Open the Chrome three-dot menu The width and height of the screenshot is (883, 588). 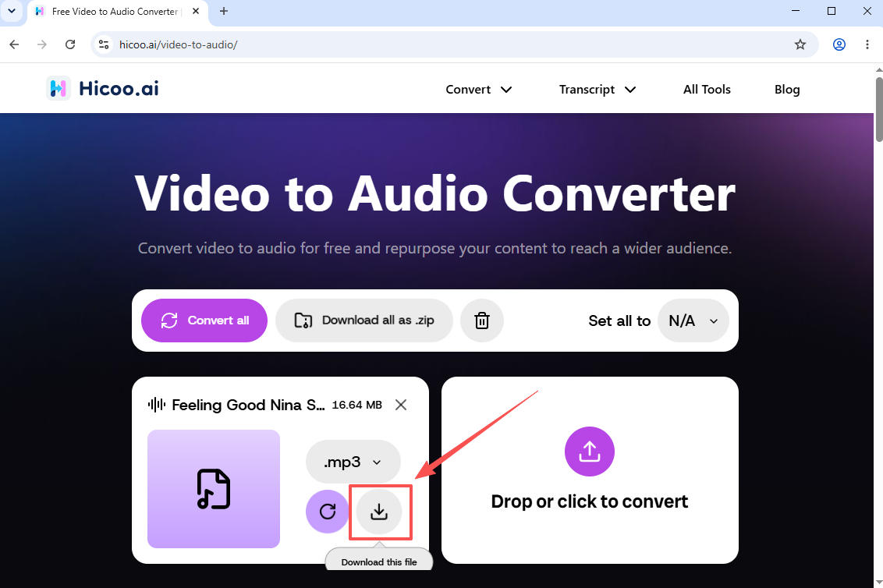click(867, 44)
